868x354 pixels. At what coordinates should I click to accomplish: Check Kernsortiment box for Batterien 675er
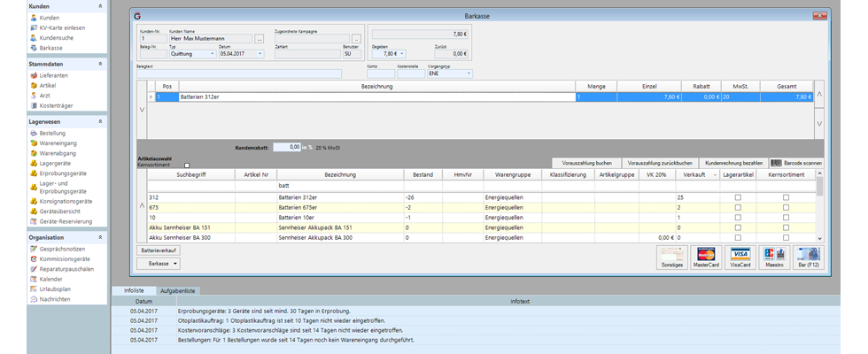click(787, 207)
